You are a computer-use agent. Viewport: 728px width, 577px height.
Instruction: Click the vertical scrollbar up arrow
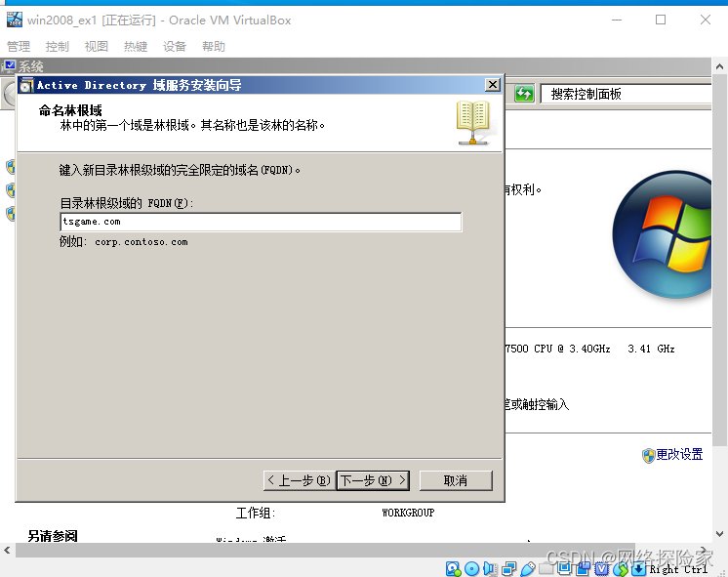tap(719, 66)
